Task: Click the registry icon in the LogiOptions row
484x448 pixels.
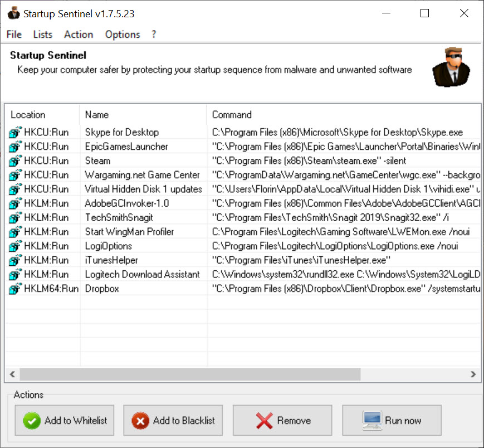Action: 15,246
